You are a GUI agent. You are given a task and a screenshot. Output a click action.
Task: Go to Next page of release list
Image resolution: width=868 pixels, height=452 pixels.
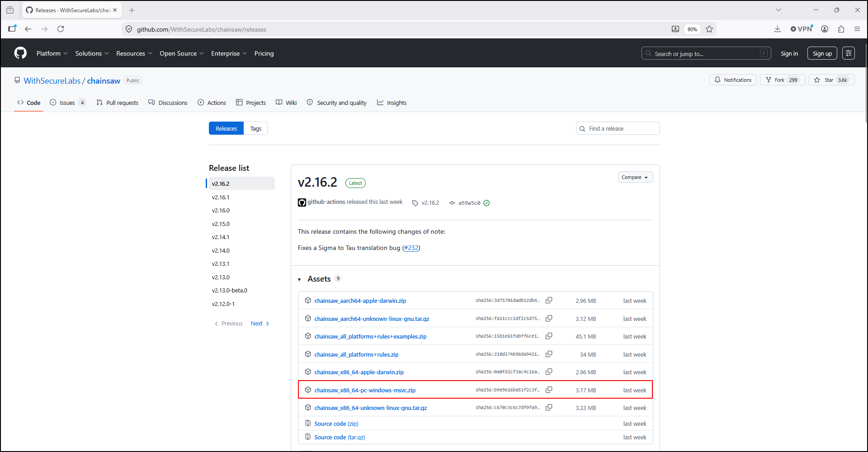click(x=260, y=324)
